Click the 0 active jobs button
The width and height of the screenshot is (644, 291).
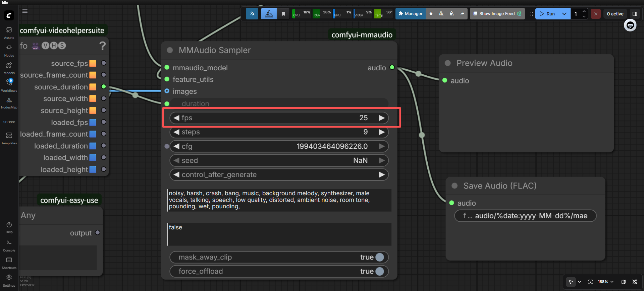tap(615, 14)
